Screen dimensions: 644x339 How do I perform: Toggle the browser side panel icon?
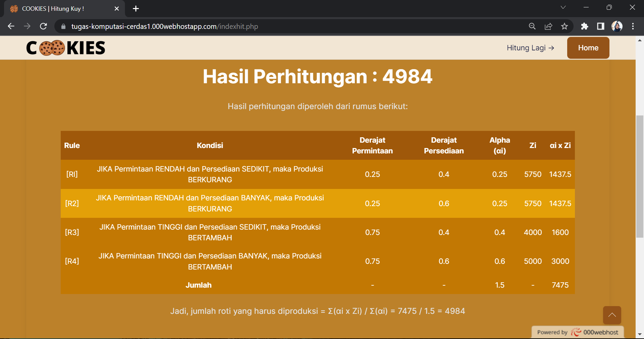[x=601, y=26]
